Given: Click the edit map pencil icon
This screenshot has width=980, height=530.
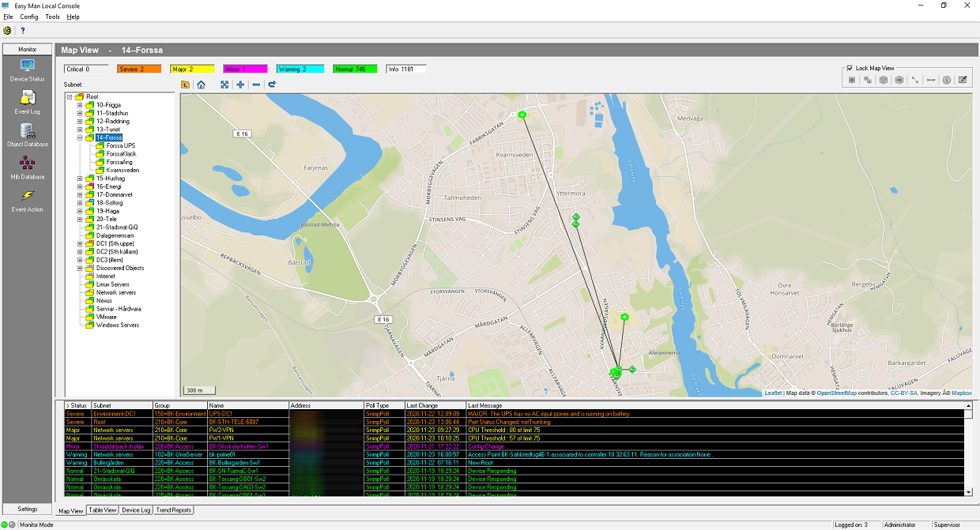Looking at the screenshot, I should tap(963, 80).
